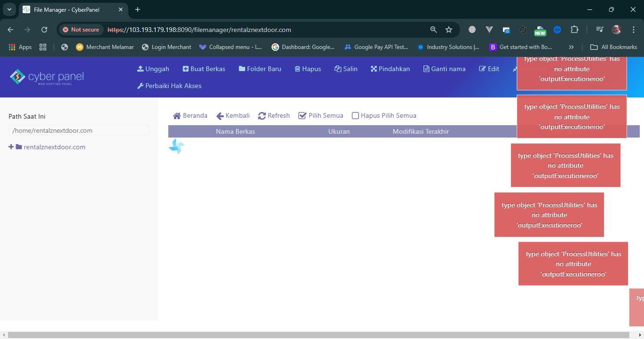Close the File Manager - CyberPanel tab
This screenshot has width=644, height=339.
click(121, 9)
